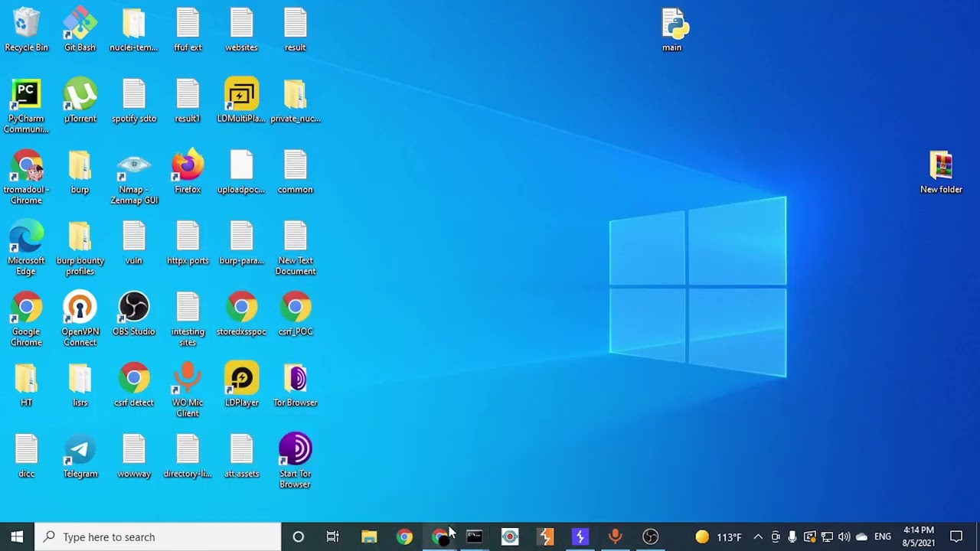Screen dimensions: 980x551
Task: Select the result1 text file
Action: click(x=188, y=101)
